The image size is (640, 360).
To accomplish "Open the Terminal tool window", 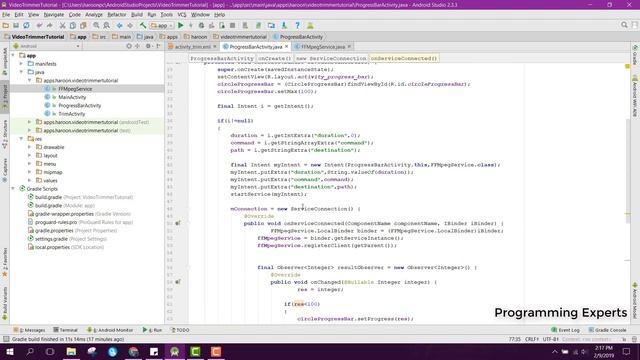I will [65, 330].
